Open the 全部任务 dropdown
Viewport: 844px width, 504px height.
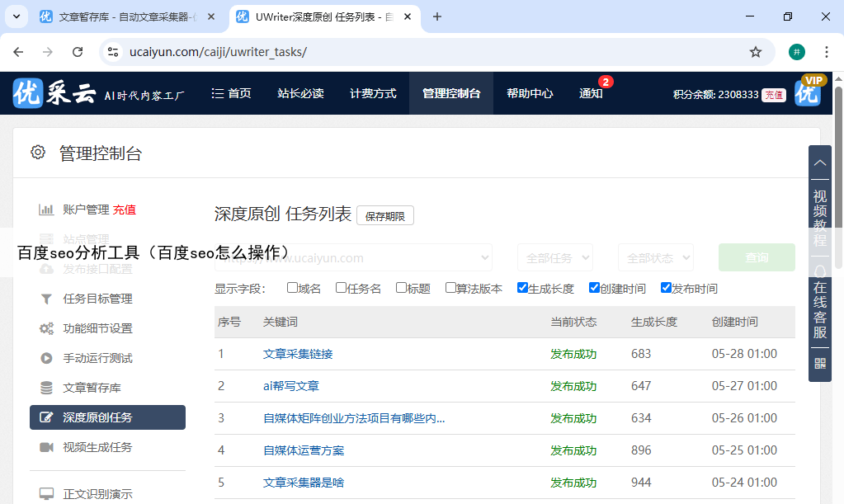click(x=554, y=257)
